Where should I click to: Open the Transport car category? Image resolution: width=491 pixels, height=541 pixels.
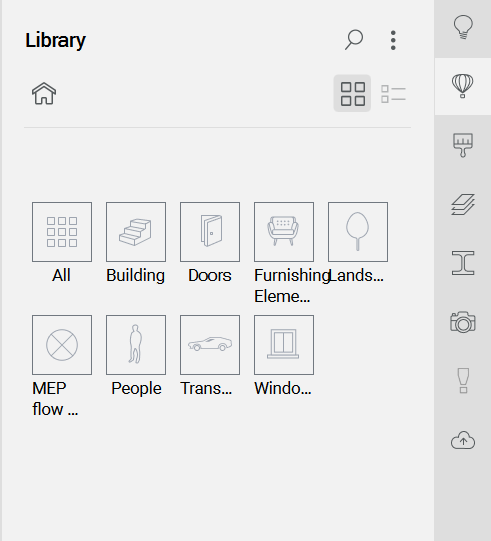pos(210,345)
